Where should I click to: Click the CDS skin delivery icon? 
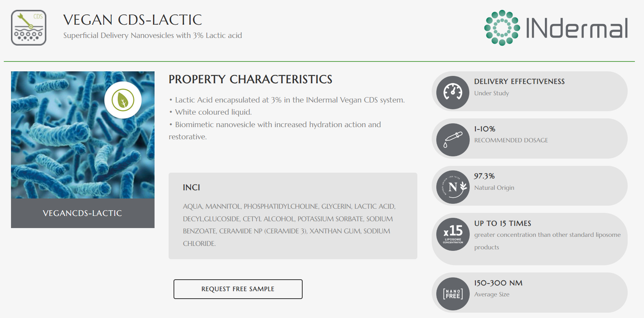tap(28, 28)
